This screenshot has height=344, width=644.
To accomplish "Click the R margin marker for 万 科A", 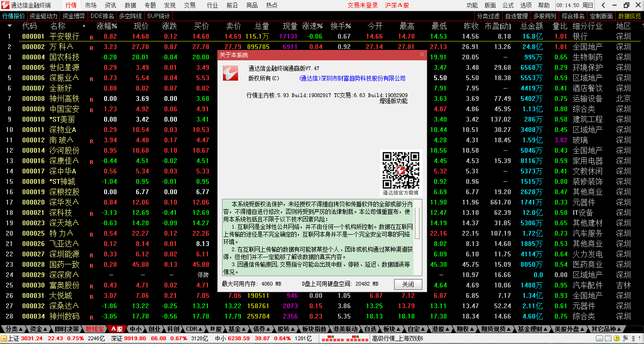I will (91, 48).
